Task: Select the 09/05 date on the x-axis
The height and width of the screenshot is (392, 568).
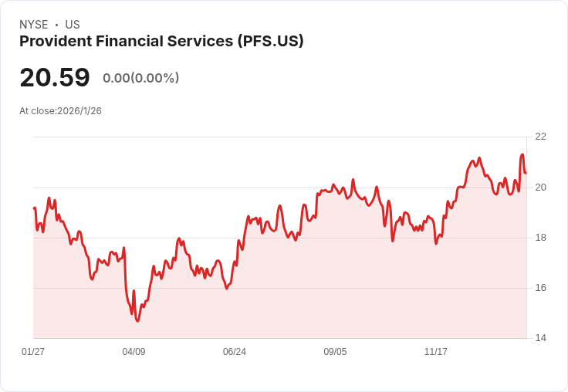Action: click(x=335, y=351)
